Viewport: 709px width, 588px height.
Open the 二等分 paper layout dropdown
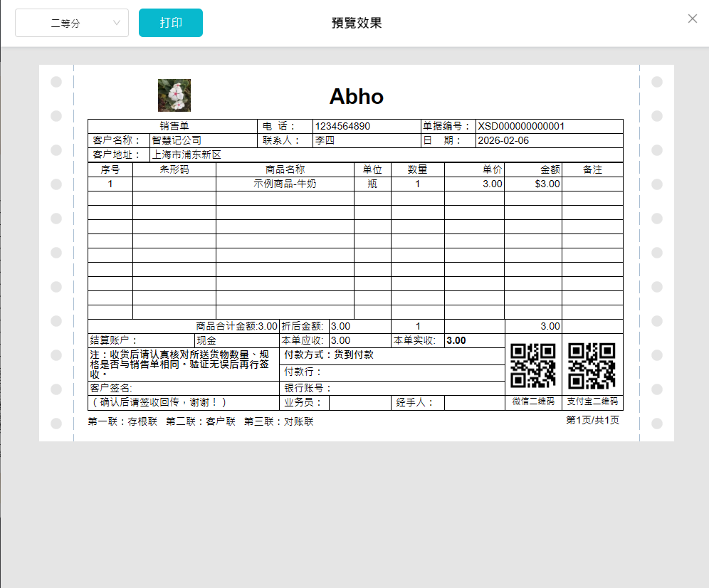71,22
